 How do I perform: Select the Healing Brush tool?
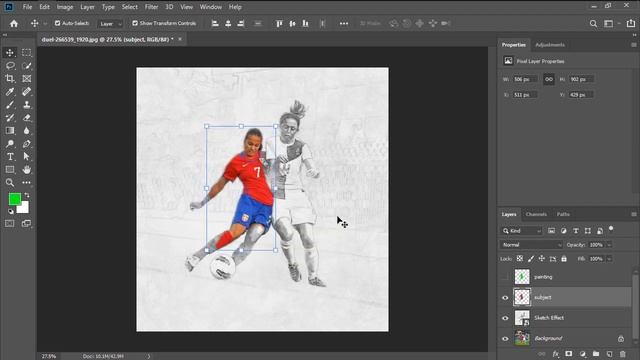pyautogui.click(x=27, y=91)
